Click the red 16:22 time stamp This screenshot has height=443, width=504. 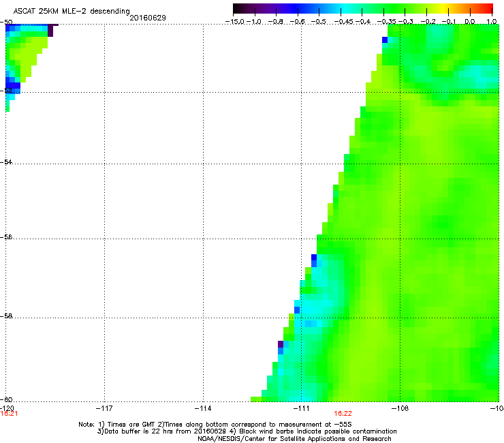[343, 414]
